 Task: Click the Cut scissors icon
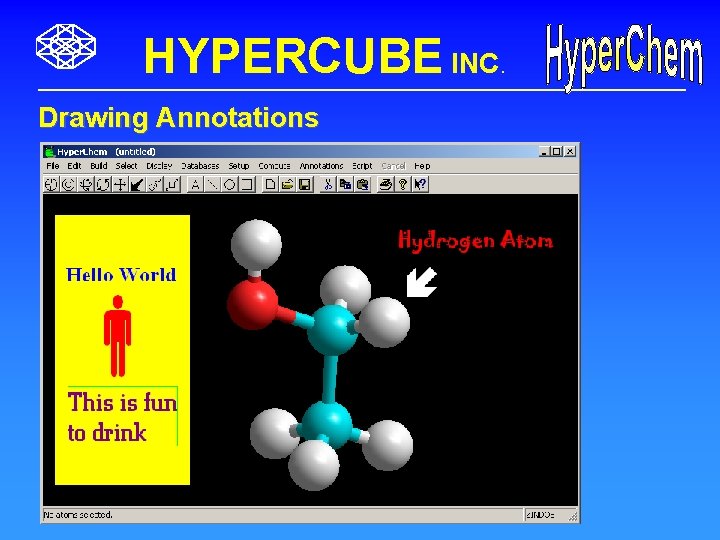point(328,185)
